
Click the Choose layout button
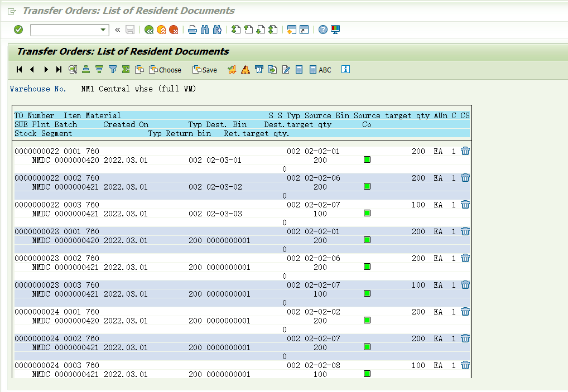click(165, 70)
